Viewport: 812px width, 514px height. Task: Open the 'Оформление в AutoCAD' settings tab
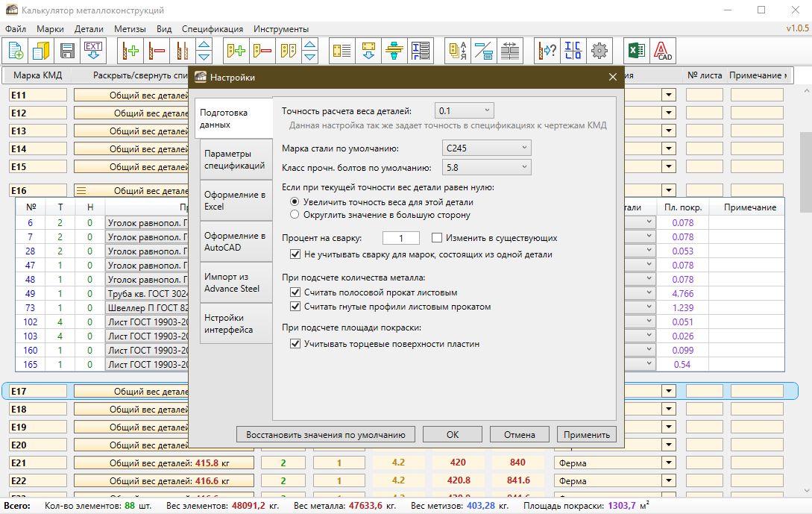tap(234, 241)
